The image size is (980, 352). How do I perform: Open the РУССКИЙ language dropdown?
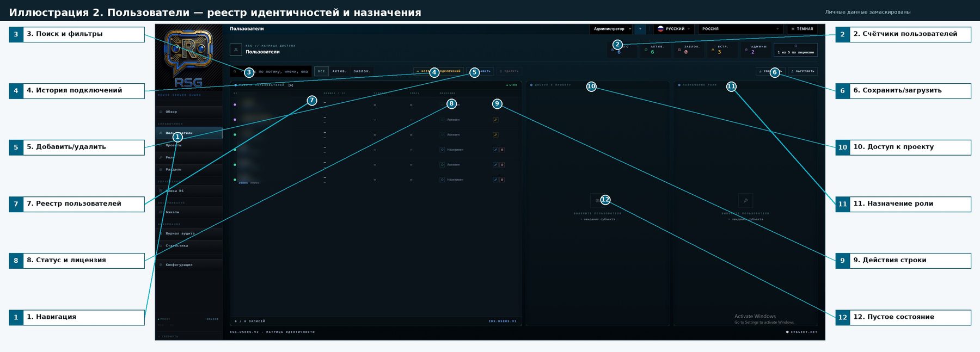click(x=673, y=29)
